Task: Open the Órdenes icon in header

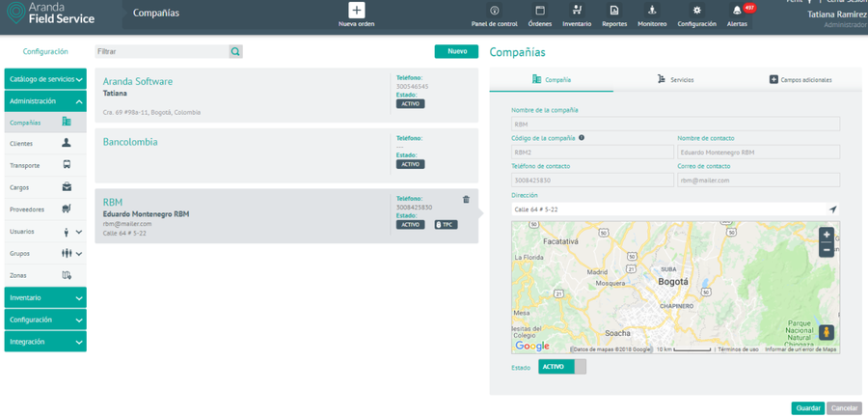Action: 540,11
